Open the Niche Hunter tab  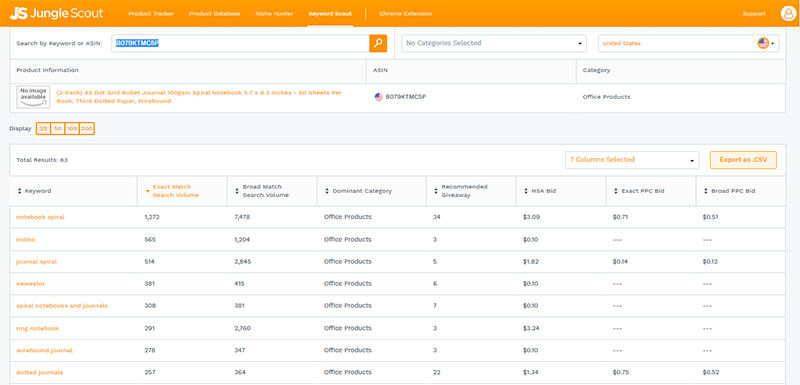[x=274, y=14]
